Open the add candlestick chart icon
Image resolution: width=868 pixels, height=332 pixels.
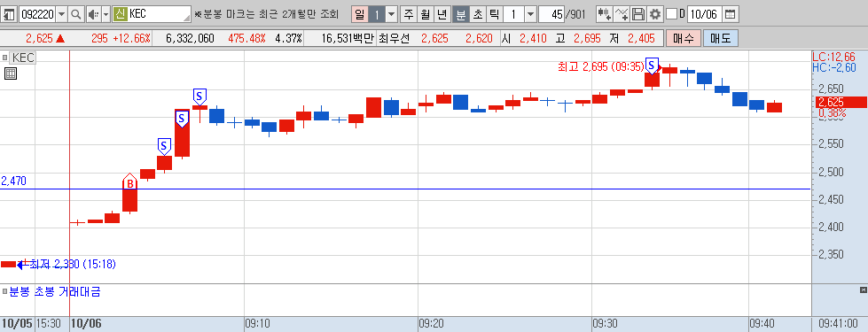click(x=605, y=14)
